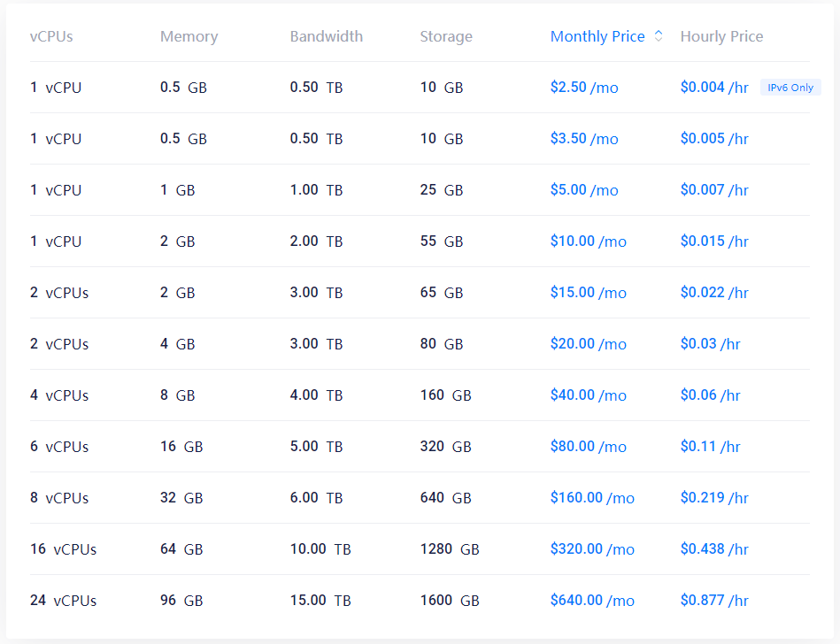Click the Bandwidth column header
Viewport: 840px width, 644px height.
pyautogui.click(x=327, y=36)
